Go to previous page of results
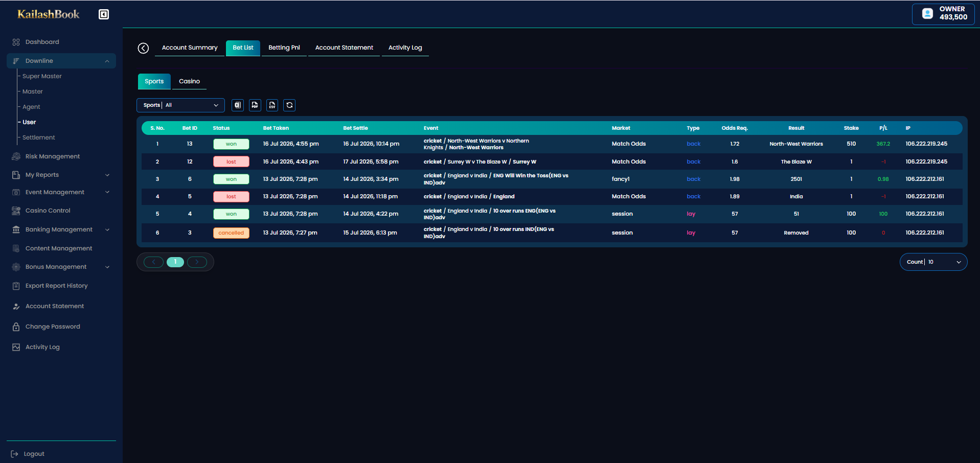Image resolution: width=980 pixels, height=463 pixels. pos(153,262)
